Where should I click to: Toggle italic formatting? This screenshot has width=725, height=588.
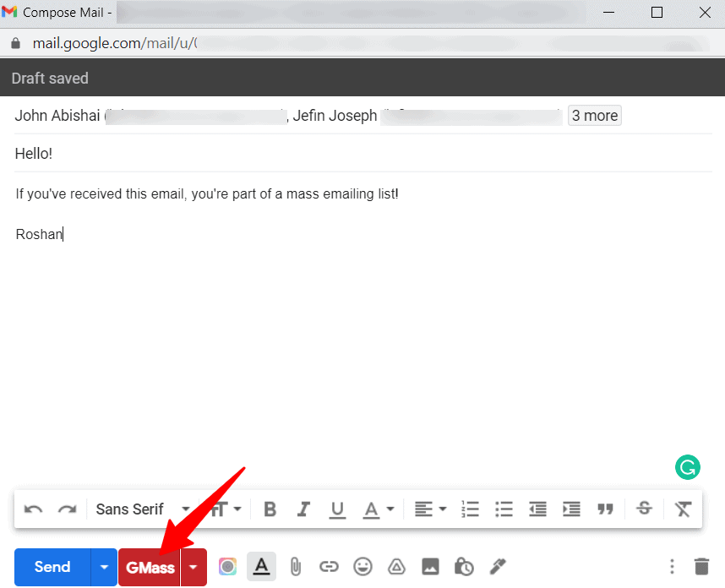tap(304, 509)
